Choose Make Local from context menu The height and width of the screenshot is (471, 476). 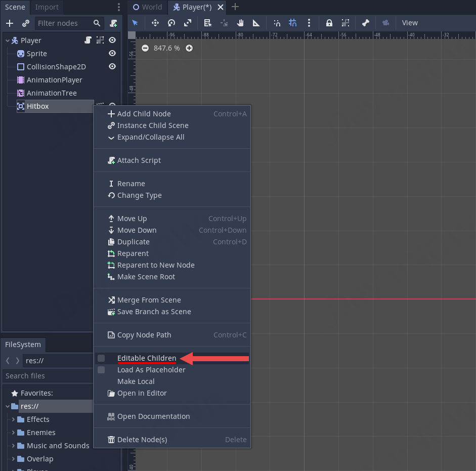point(172,381)
